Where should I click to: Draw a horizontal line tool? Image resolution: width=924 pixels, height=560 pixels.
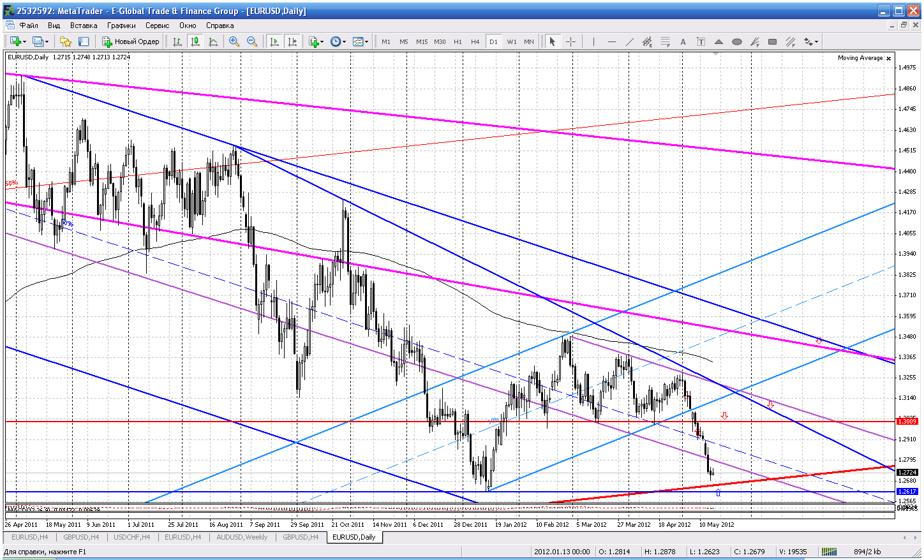[612, 41]
